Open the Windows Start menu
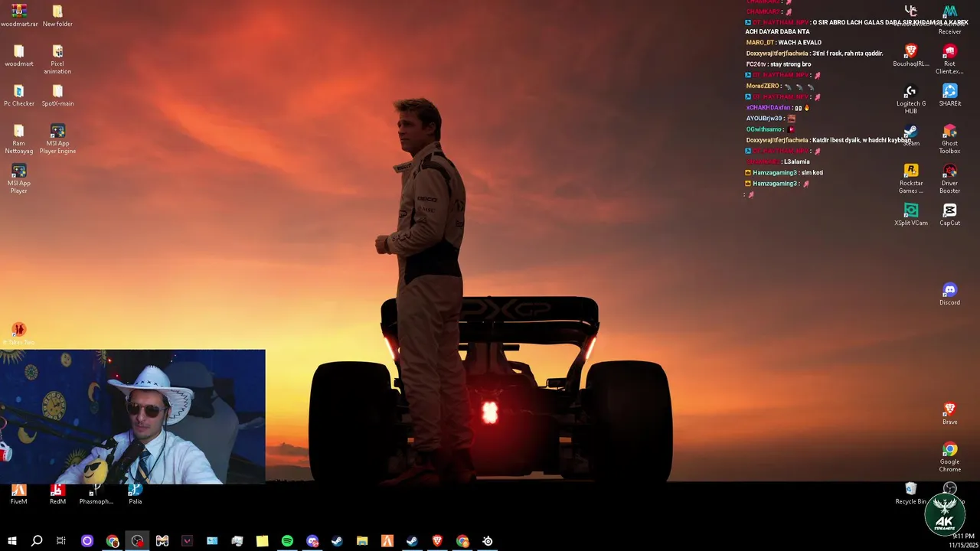980x551 pixels. point(12,541)
